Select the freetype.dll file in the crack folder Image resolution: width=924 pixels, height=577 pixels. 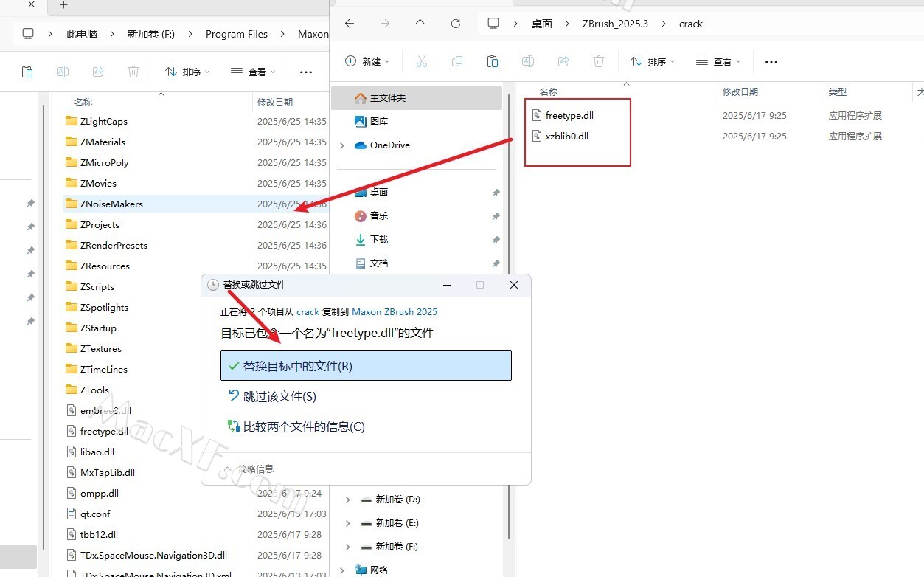pos(569,115)
